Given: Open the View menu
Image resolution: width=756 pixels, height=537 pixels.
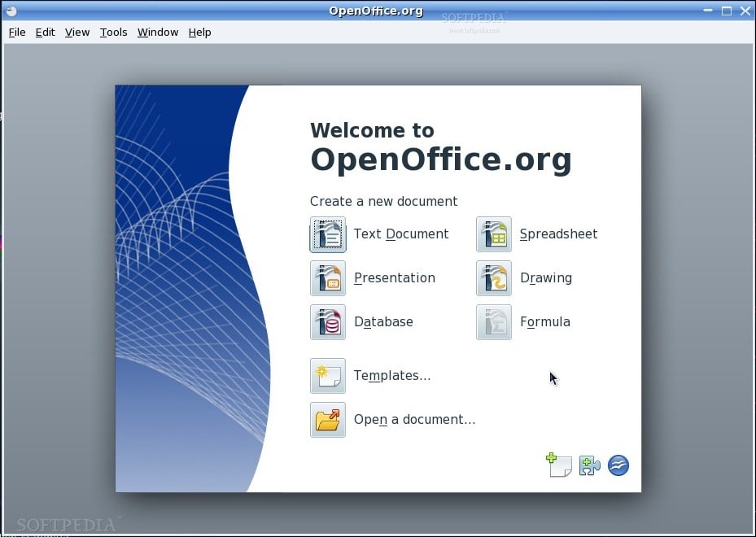Looking at the screenshot, I should [76, 32].
